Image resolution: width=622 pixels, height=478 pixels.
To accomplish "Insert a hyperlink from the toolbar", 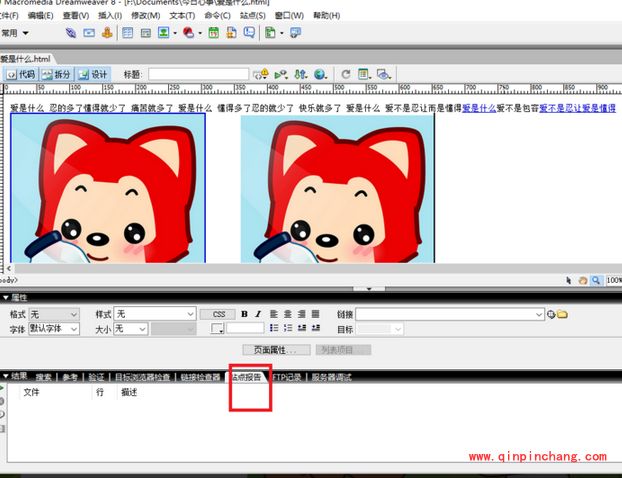I will 69,33.
